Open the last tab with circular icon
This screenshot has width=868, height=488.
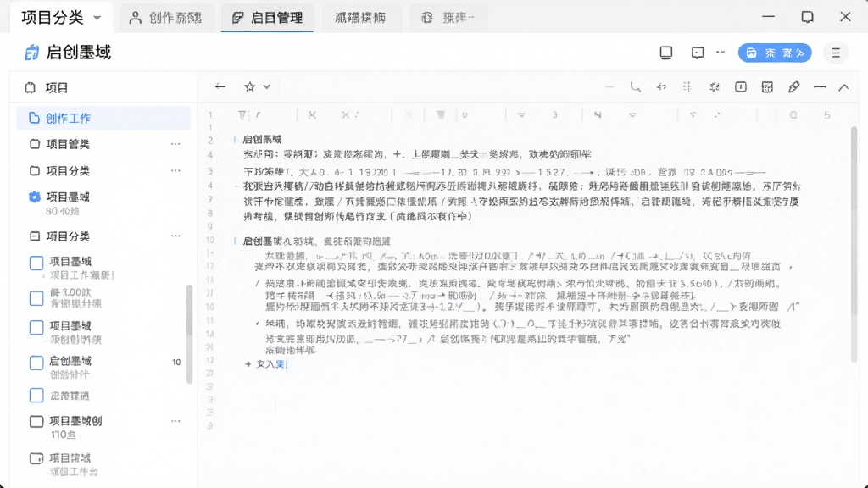click(448, 18)
